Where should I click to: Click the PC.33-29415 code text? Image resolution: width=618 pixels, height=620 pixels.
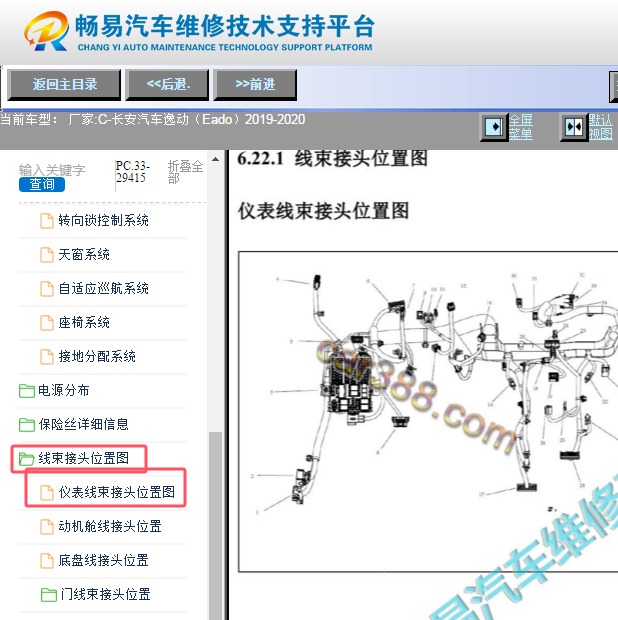[x=132, y=172]
